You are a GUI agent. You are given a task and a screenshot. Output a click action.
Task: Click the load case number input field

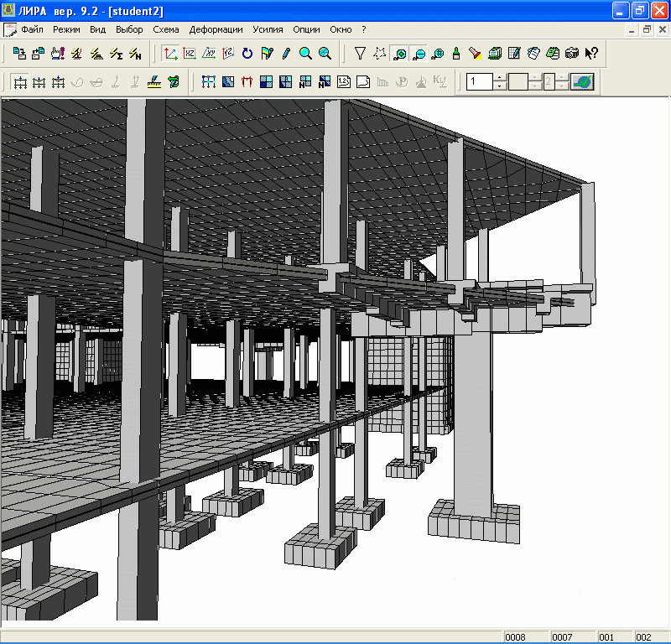[480, 82]
